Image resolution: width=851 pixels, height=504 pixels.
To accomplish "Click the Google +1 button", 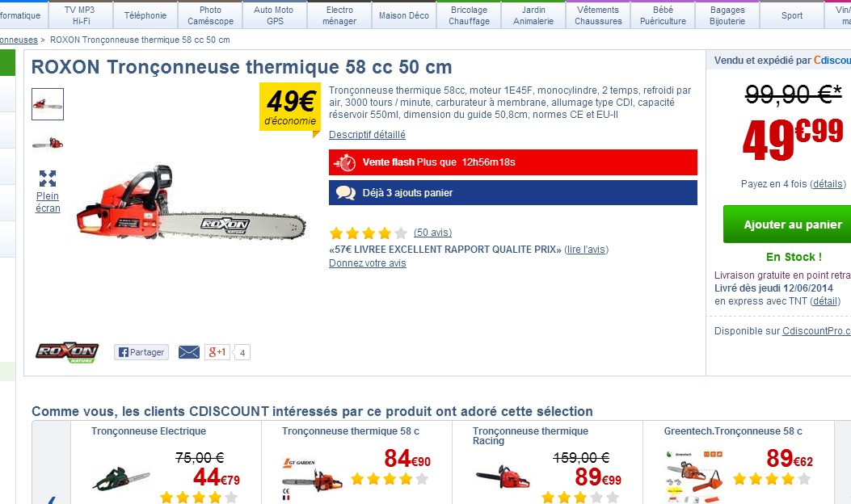I will (x=217, y=352).
